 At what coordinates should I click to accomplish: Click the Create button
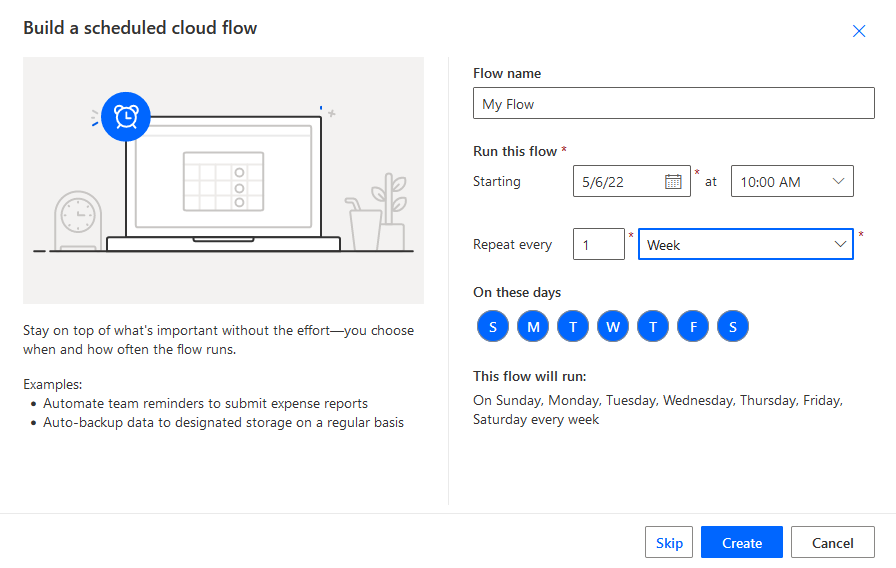click(742, 542)
